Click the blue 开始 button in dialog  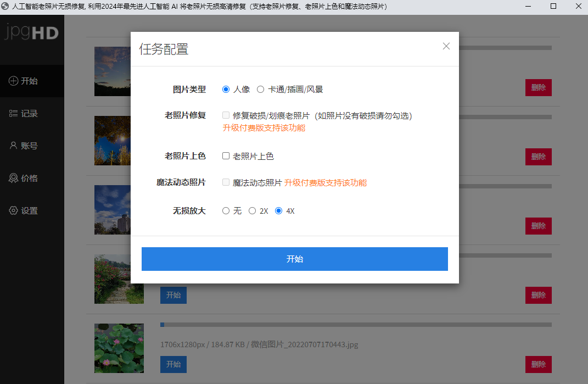295,259
